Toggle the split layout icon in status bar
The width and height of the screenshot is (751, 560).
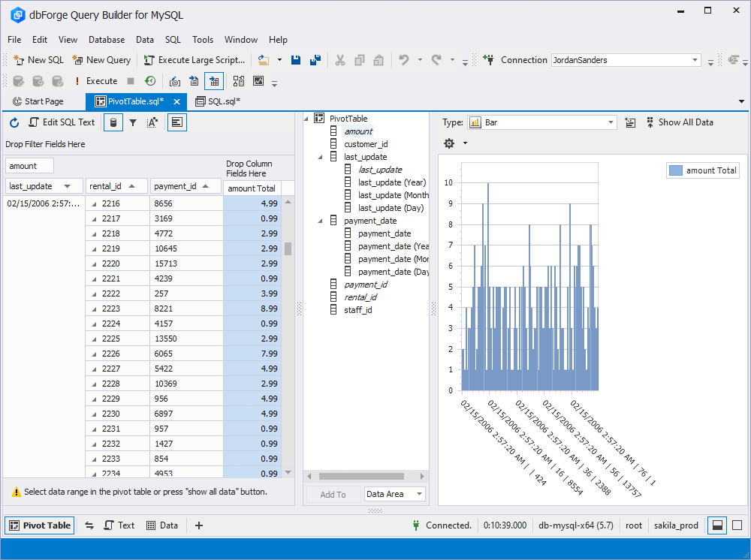[x=717, y=525]
